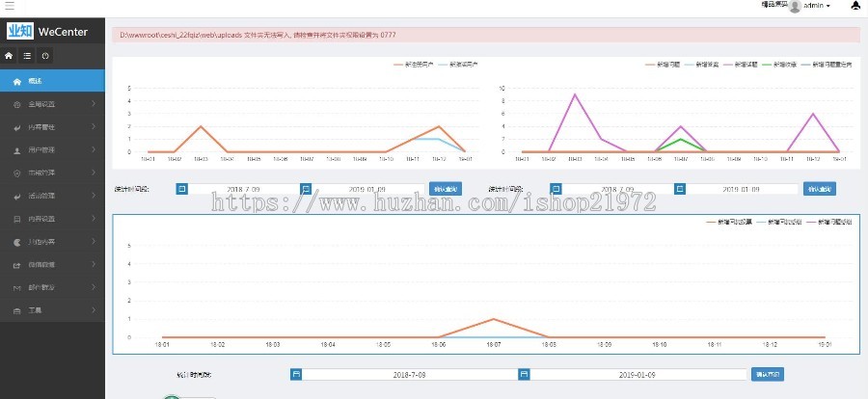
Task: Click confirm query button under right chart
Action: pos(819,189)
